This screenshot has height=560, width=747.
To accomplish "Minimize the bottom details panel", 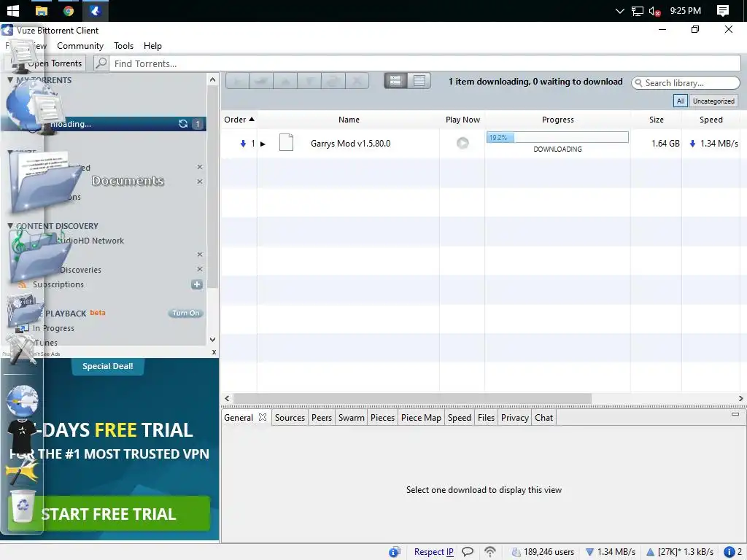I will (x=735, y=414).
